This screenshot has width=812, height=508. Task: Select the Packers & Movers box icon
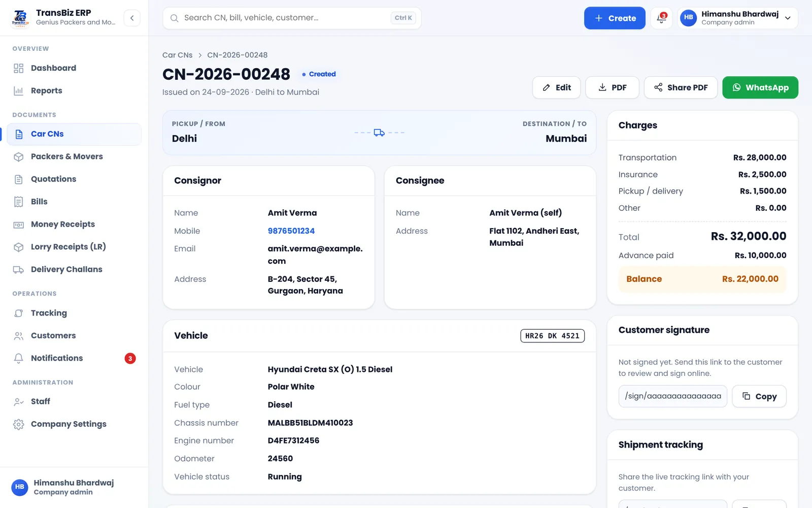[19, 156]
